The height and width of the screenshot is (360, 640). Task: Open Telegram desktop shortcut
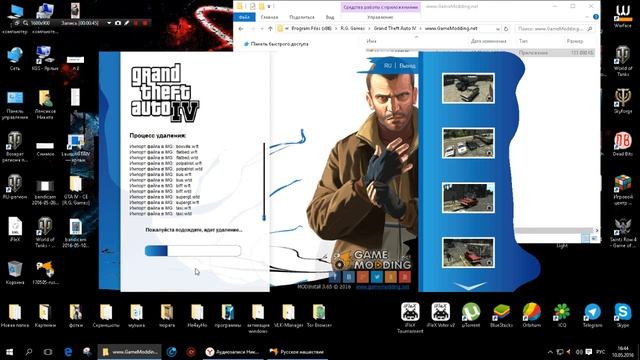pyautogui.click(x=592, y=316)
